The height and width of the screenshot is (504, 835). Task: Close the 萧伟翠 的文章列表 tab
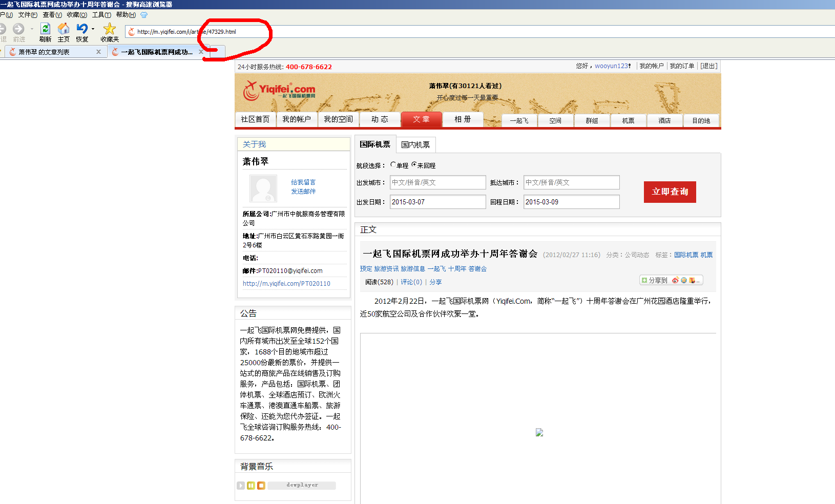tap(98, 52)
